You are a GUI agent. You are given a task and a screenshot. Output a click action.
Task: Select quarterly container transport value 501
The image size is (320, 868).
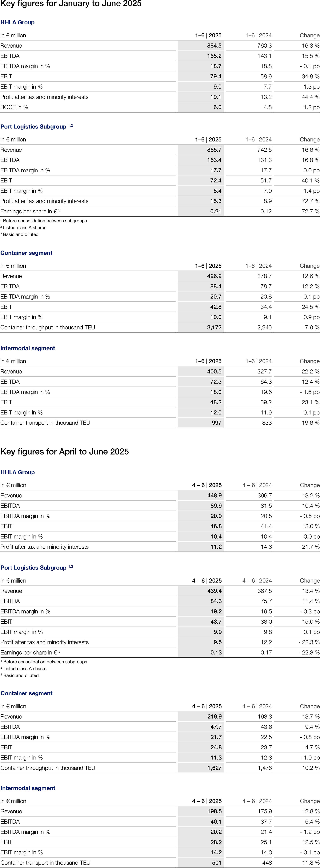(217, 863)
